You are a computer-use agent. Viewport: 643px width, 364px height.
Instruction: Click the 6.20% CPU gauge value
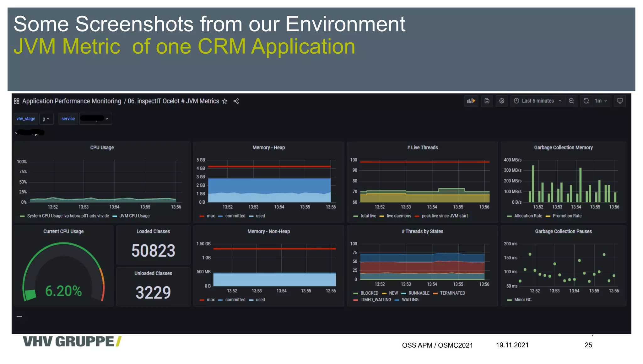63,291
